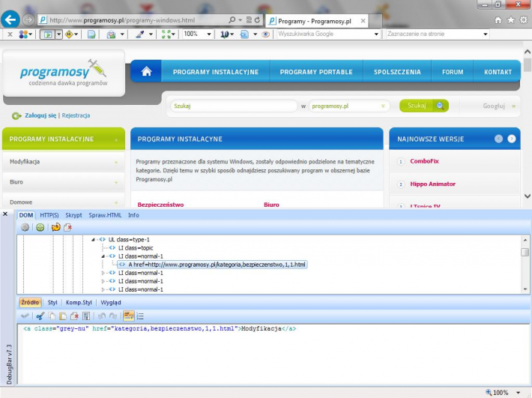This screenshot has width=532, height=398.
Task: Switch to the Styl sub-tab
Action: click(x=52, y=302)
